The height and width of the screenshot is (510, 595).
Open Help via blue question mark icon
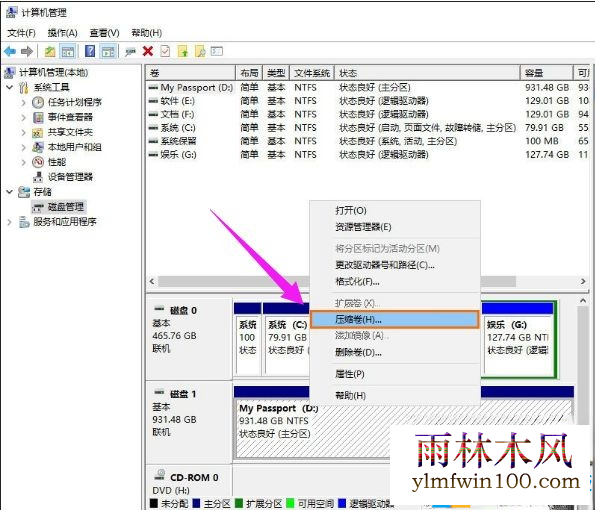[x=90, y=51]
